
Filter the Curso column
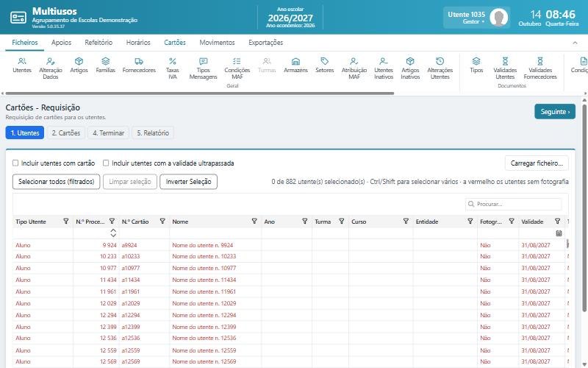[x=406, y=222]
